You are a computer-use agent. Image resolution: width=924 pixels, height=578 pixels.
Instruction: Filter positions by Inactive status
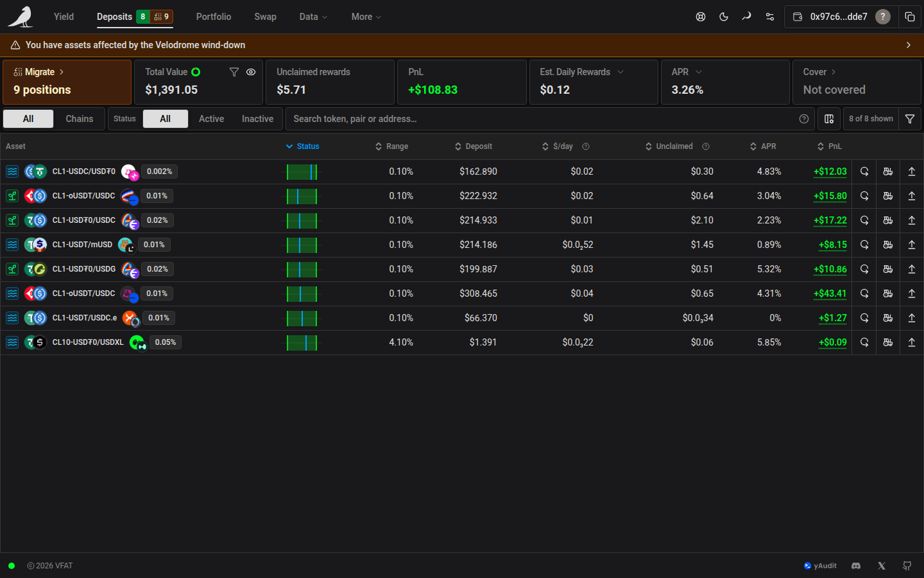[x=257, y=119]
